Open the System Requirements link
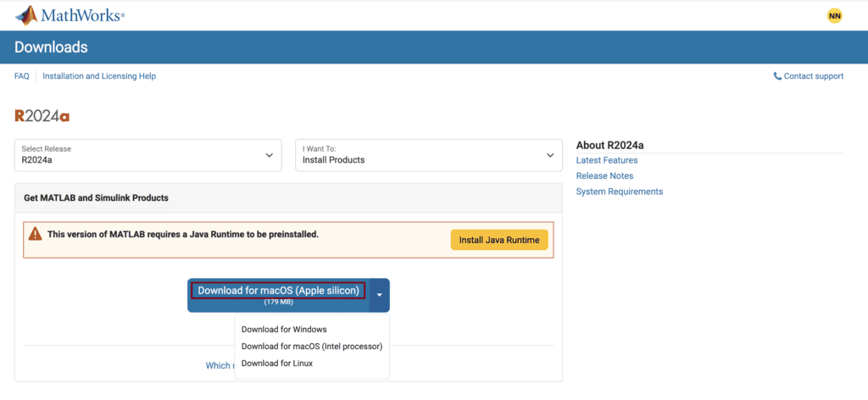This screenshot has width=868, height=400. click(620, 192)
